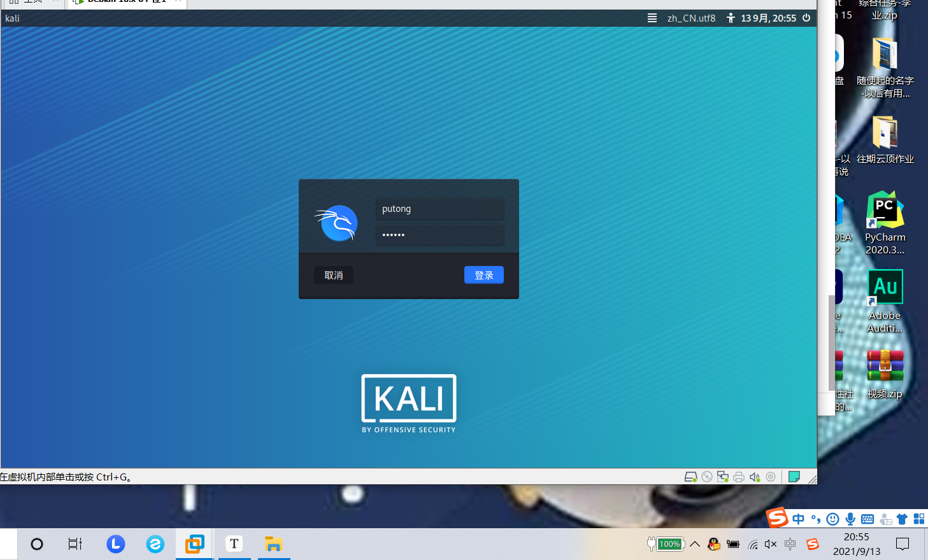Click the VMware message log note icon
Image resolution: width=928 pixels, height=560 pixels.
click(794, 477)
